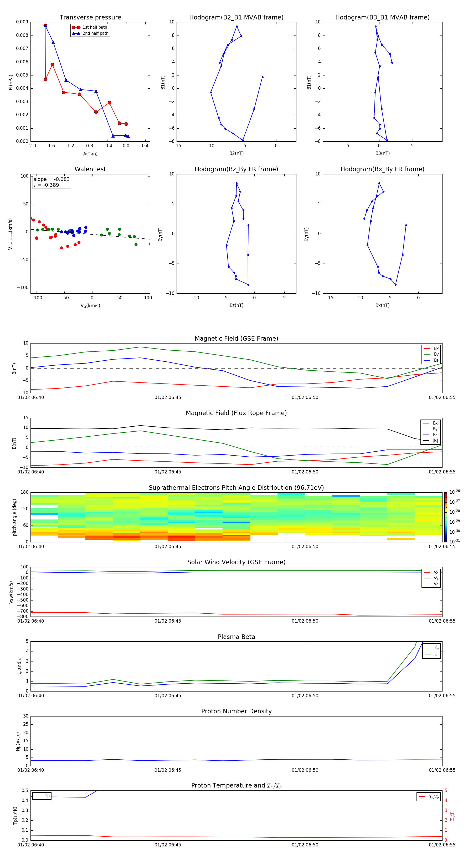Click the "Transverse pressure" plot title
Screen dimensions: 473x868
[90, 18]
